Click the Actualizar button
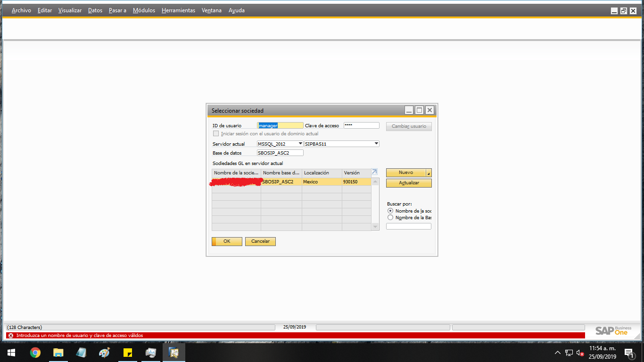 (409, 183)
